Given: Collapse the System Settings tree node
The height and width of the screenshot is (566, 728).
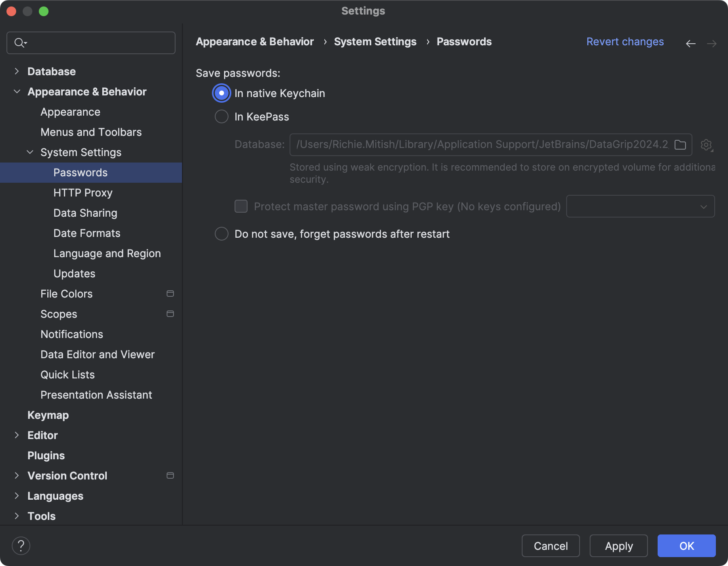Looking at the screenshot, I should (x=30, y=152).
